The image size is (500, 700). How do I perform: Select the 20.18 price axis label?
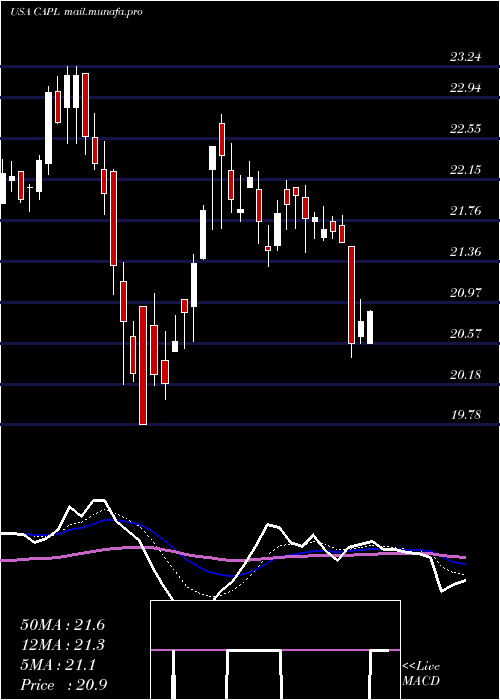(x=466, y=375)
